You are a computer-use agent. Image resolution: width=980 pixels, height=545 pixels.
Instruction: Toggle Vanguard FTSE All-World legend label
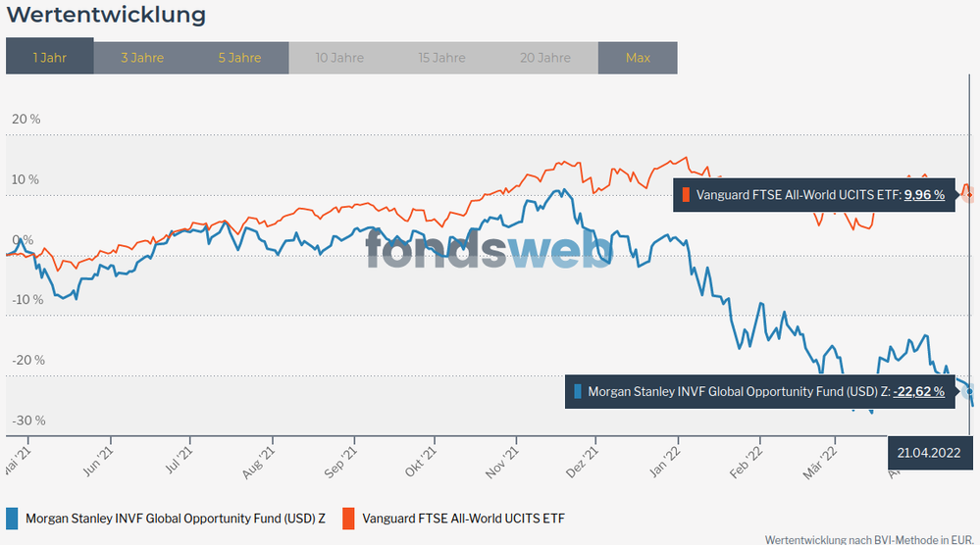click(463, 519)
